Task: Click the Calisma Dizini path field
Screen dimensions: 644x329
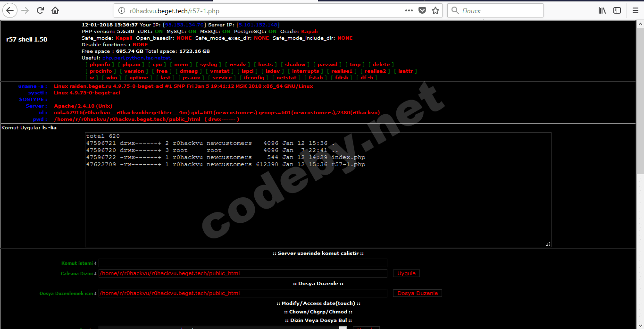Action: pos(243,273)
